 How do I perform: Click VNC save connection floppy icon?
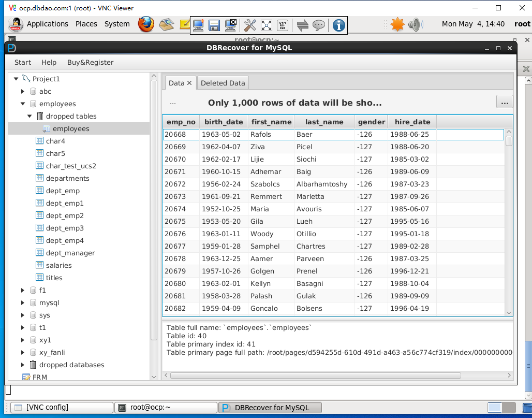coord(215,25)
